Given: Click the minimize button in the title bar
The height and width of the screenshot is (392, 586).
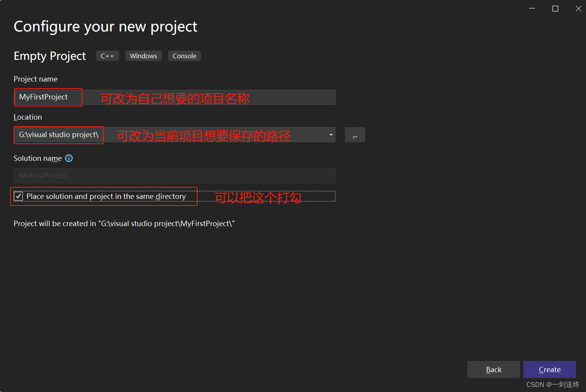Looking at the screenshot, I should 532,8.
